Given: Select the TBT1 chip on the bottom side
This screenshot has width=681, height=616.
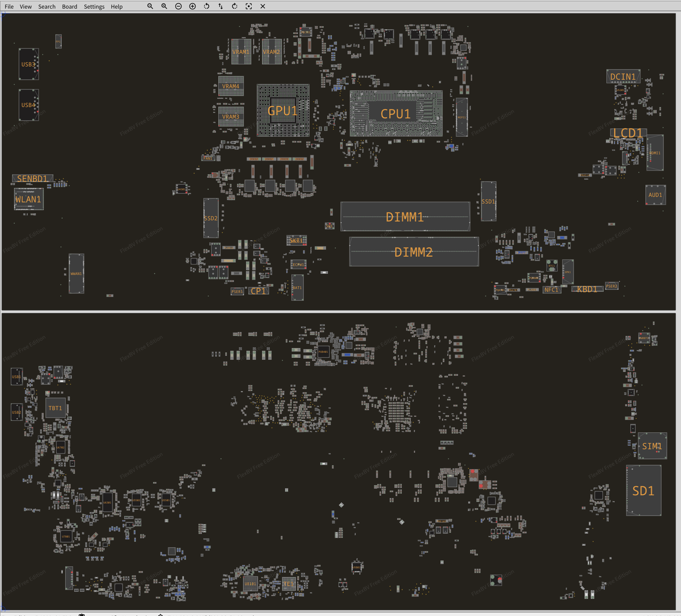Looking at the screenshot, I should pyautogui.click(x=55, y=408).
